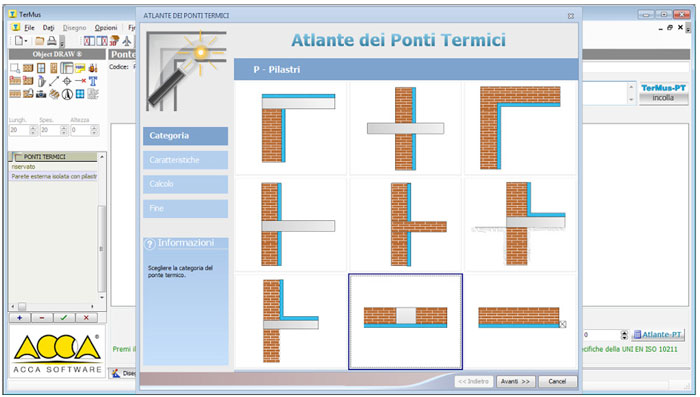Image resolution: width=700 pixels, height=397 pixels.
Task: Switch to the Disegno tab at the bottom
Action: point(123,373)
